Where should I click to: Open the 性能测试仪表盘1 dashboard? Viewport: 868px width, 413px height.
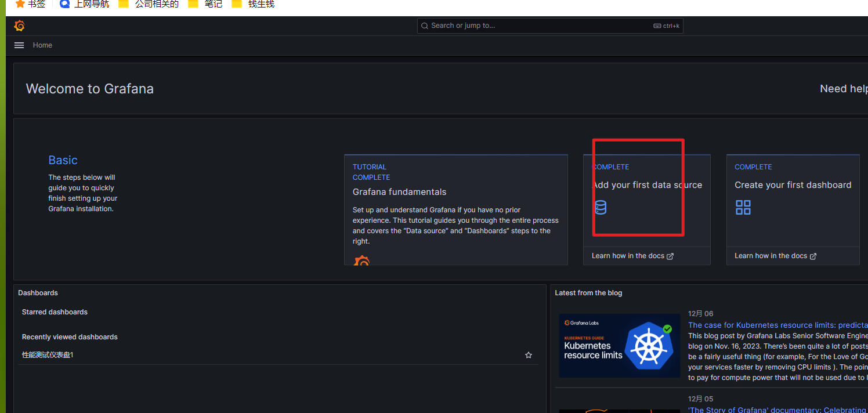tap(48, 355)
